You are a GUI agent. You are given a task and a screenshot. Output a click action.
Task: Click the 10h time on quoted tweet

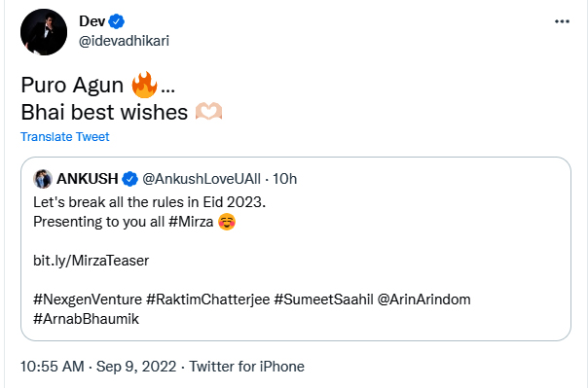(x=284, y=179)
